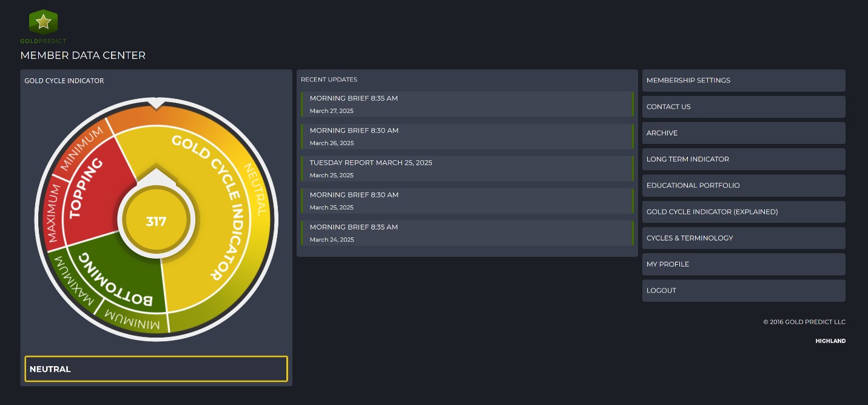Click the Logout button
This screenshot has width=868, height=405.
tap(743, 291)
